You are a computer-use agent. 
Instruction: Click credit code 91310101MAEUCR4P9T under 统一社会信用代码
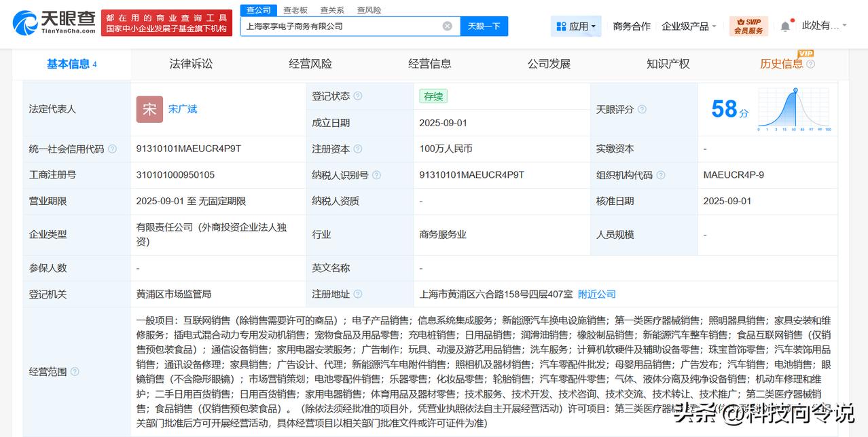(x=188, y=149)
